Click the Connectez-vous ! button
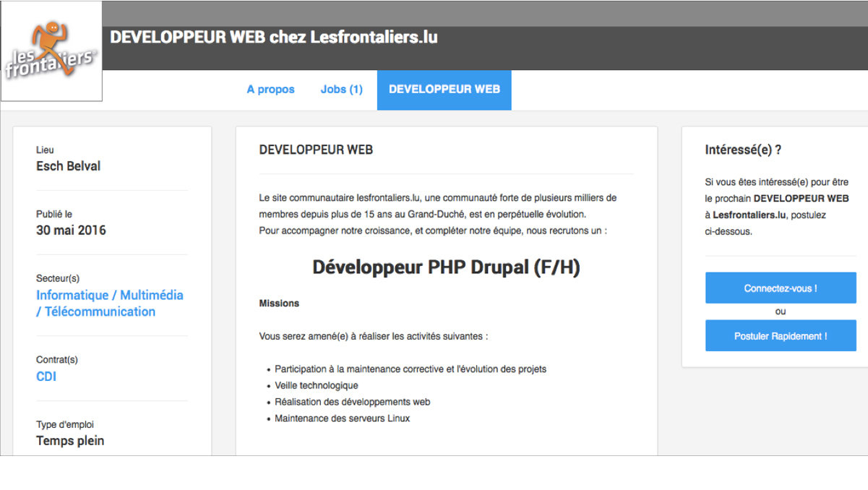Screen dimensions: 868x490 [x=781, y=288]
